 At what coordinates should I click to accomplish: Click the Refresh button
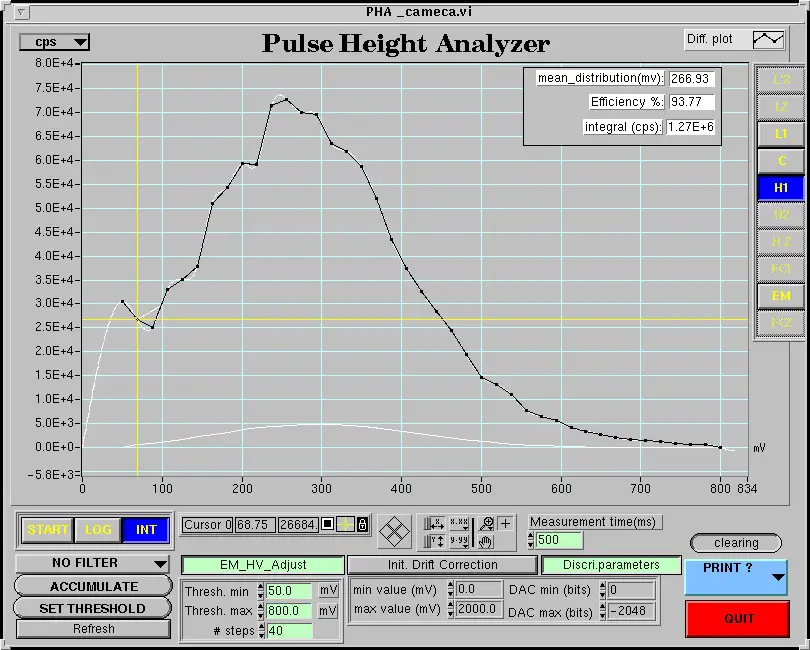pos(94,629)
